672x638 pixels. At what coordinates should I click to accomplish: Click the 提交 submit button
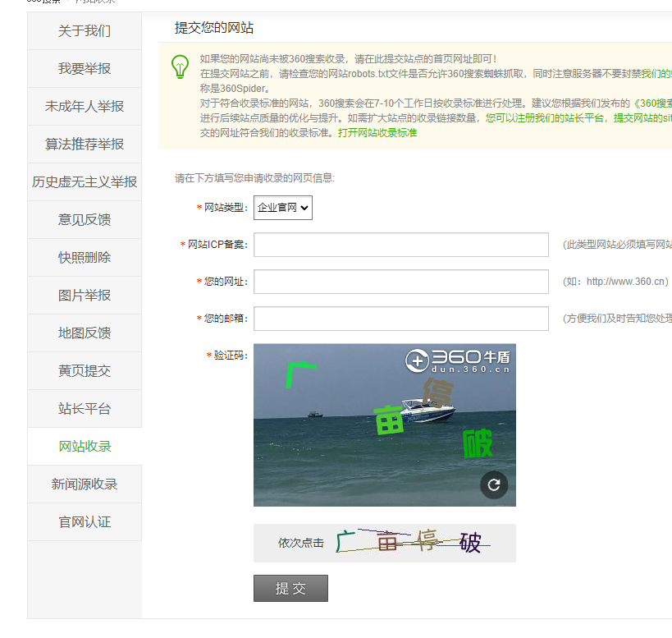(x=290, y=588)
